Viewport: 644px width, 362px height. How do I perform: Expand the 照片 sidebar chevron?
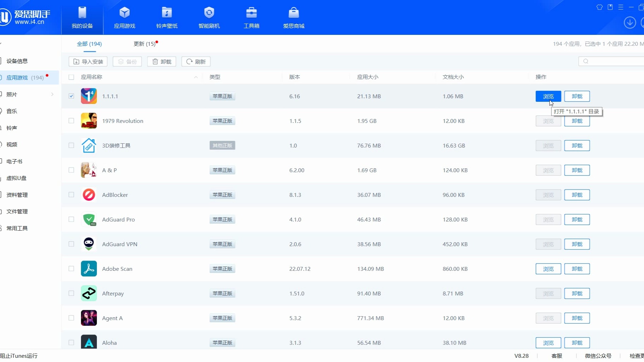[x=52, y=94]
